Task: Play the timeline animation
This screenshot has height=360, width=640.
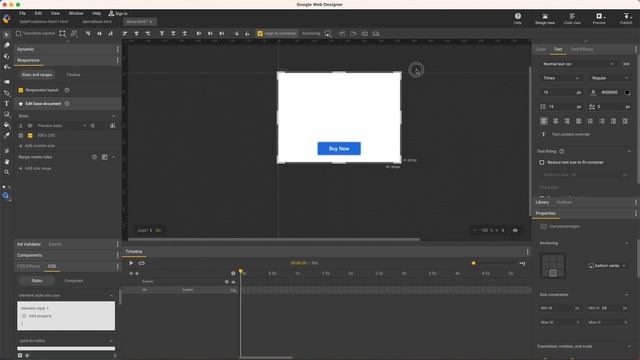Action: (131, 263)
